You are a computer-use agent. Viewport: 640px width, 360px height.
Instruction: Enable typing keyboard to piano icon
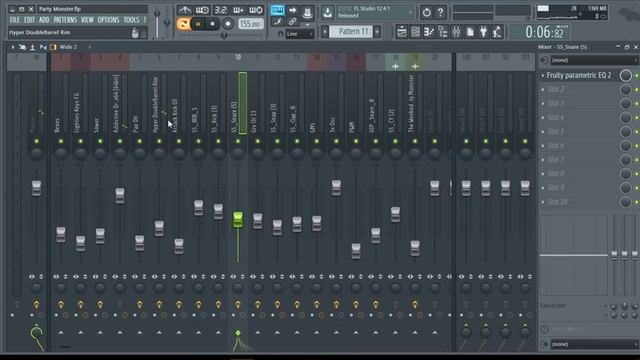(278, 10)
